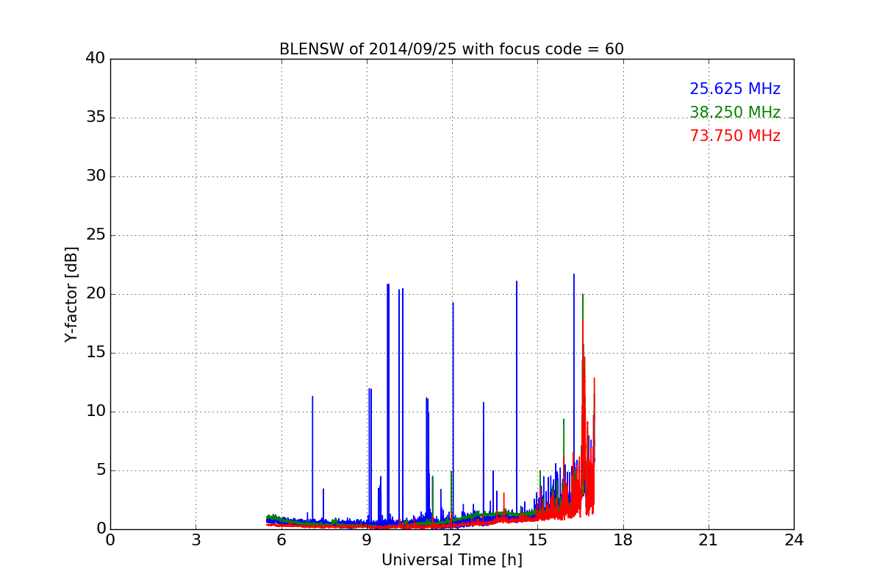Click the y-axis tick label 20
Viewport: 882px width, 588px height.
point(96,294)
